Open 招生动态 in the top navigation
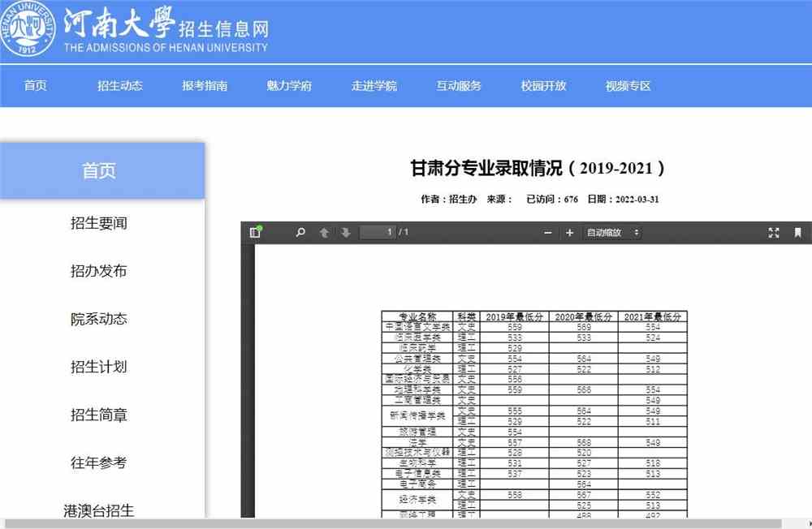Viewport: 812px width, 529px height. (x=120, y=86)
